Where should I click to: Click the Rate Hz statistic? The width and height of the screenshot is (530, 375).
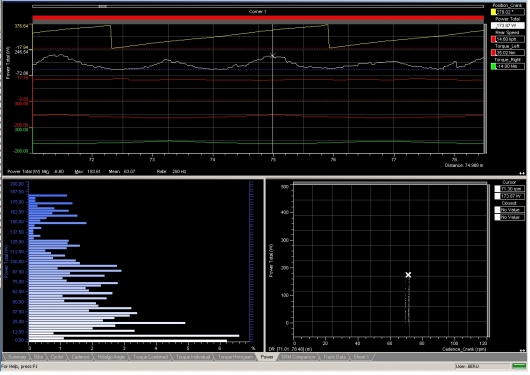coord(172,171)
